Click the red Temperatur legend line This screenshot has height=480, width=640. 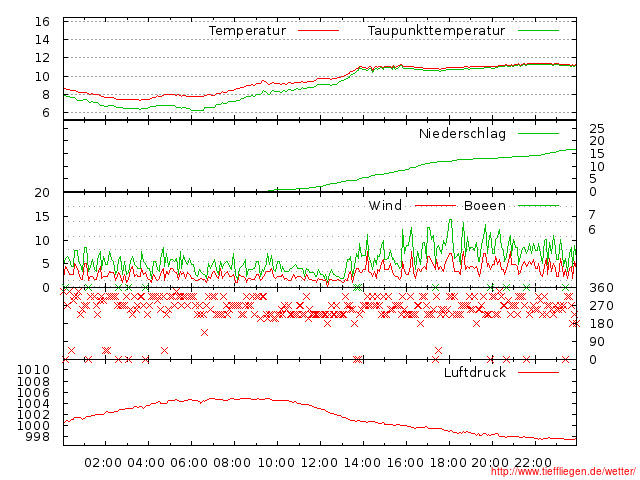(x=318, y=31)
